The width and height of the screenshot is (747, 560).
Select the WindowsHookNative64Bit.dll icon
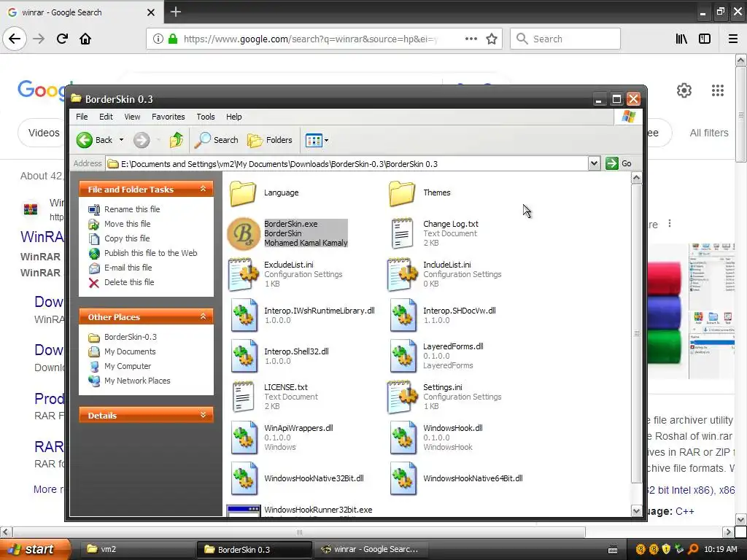[x=403, y=478]
